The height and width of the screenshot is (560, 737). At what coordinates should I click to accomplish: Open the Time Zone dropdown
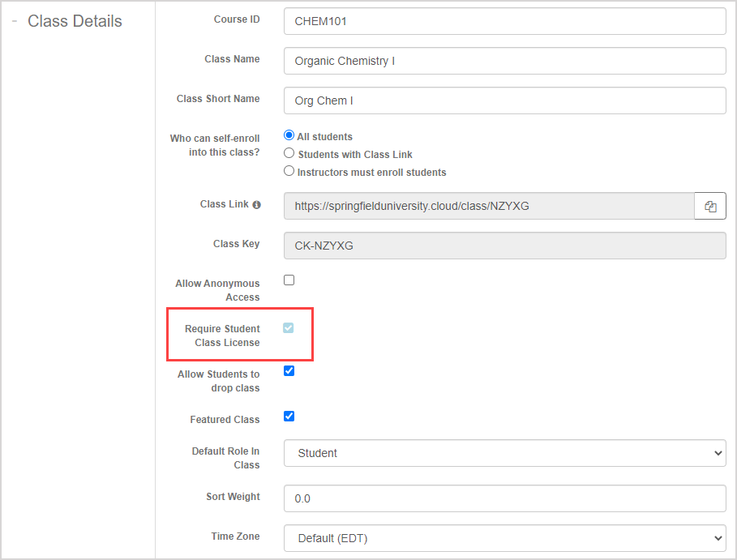(x=504, y=537)
